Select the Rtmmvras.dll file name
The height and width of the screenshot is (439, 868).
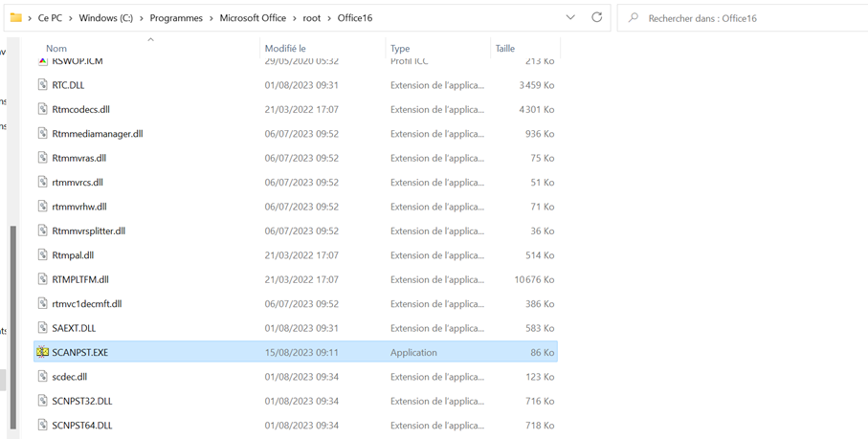click(x=79, y=158)
